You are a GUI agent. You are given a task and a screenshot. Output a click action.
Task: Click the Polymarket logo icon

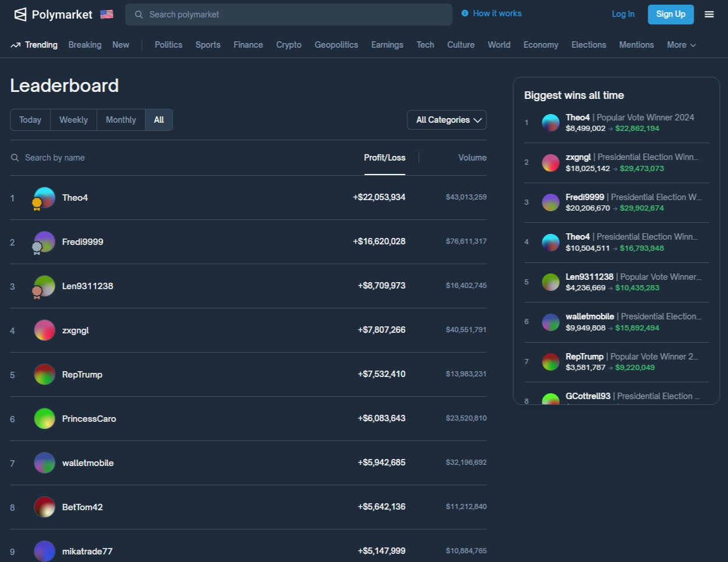tap(20, 15)
